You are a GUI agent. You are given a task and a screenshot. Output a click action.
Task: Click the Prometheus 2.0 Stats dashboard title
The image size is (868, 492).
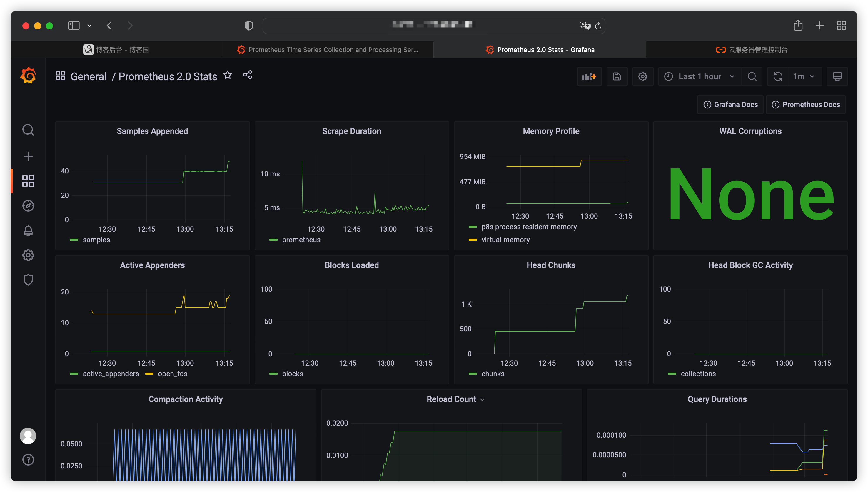point(168,76)
